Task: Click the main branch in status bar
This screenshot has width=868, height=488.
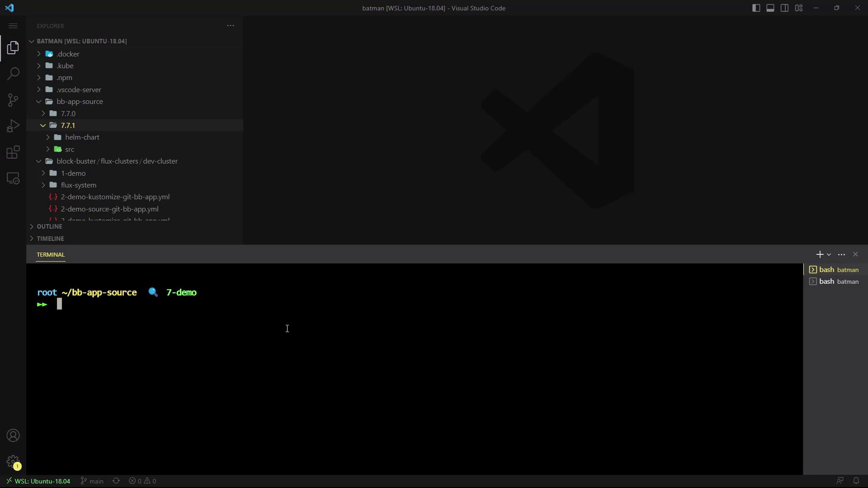Action: pyautogui.click(x=92, y=481)
